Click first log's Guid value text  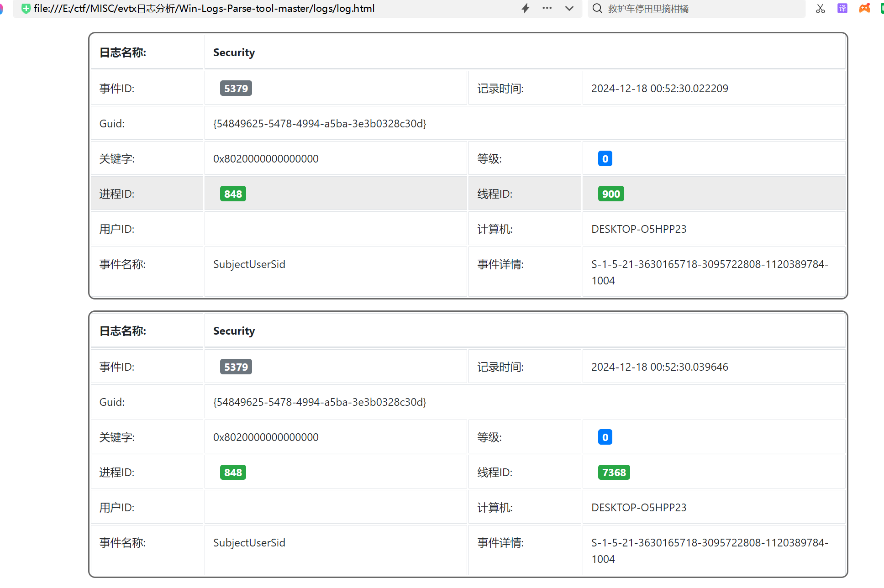click(320, 124)
